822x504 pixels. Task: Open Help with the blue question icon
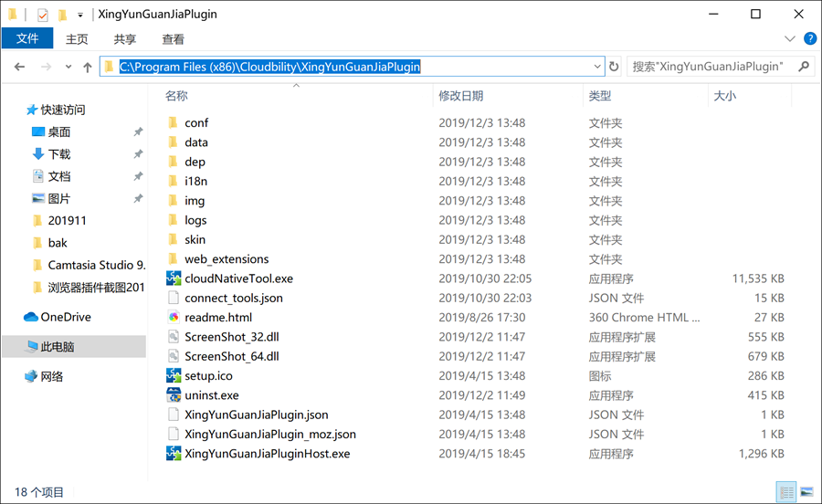810,38
